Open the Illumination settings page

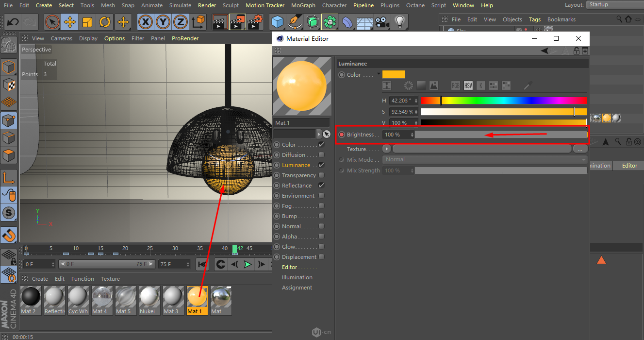tap(297, 277)
